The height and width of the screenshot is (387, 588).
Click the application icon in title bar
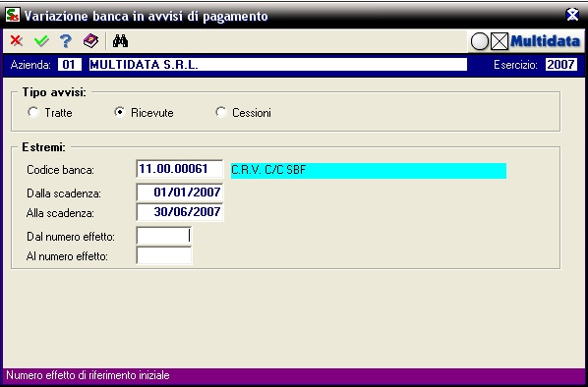[x=13, y=16]
